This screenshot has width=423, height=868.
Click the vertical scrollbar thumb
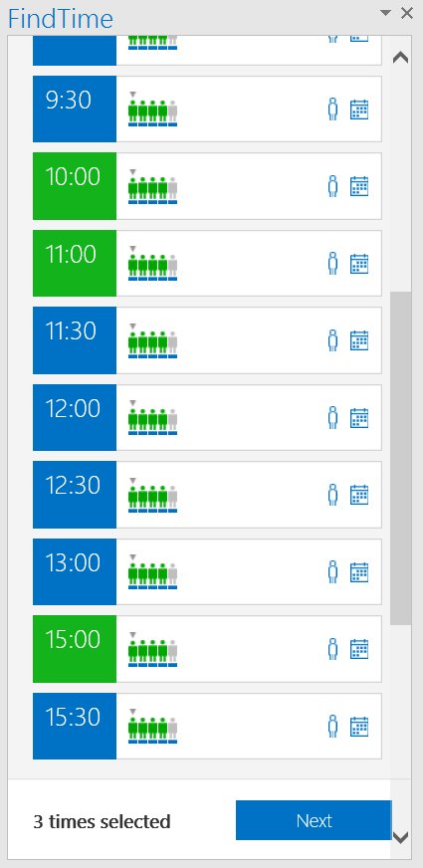coord(400,458)
